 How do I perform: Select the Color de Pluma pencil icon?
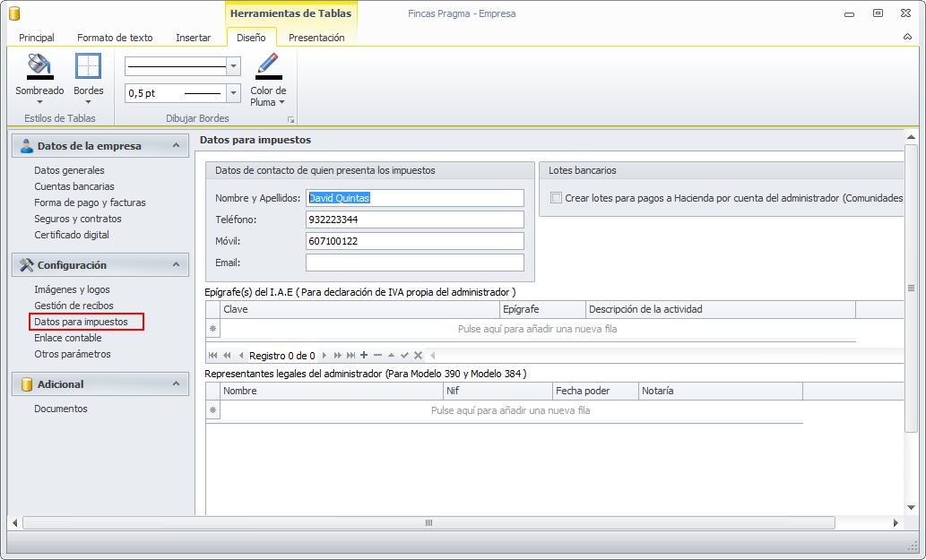point(268,66)
